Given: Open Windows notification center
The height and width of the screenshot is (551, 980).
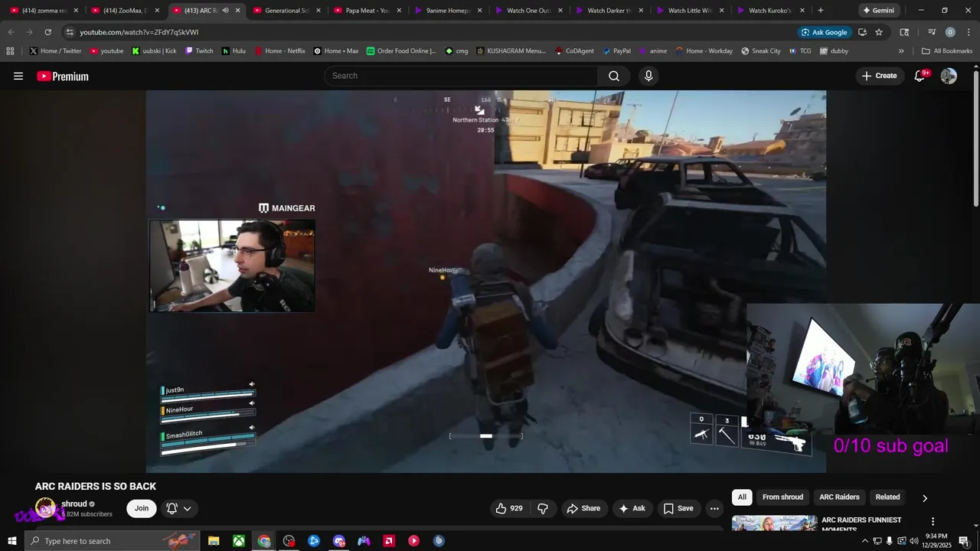Looking at the screenshot, I should point(964,541).
